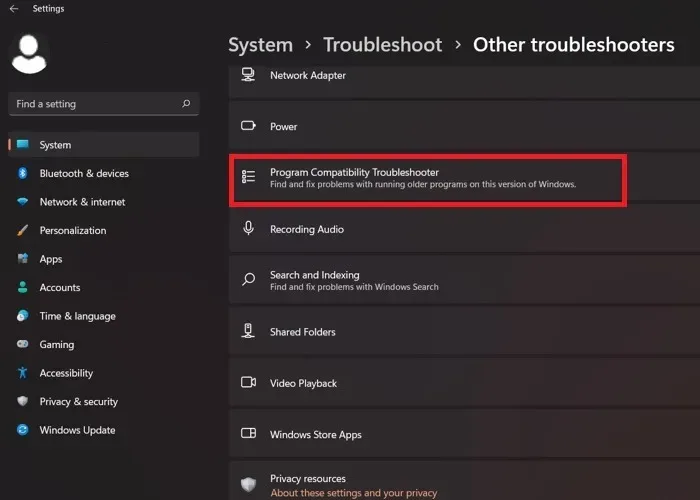Click the 'Other troubleshooters' page title
Image resolution: width=700 pixels, height=500 pixels.
[574, 45]
